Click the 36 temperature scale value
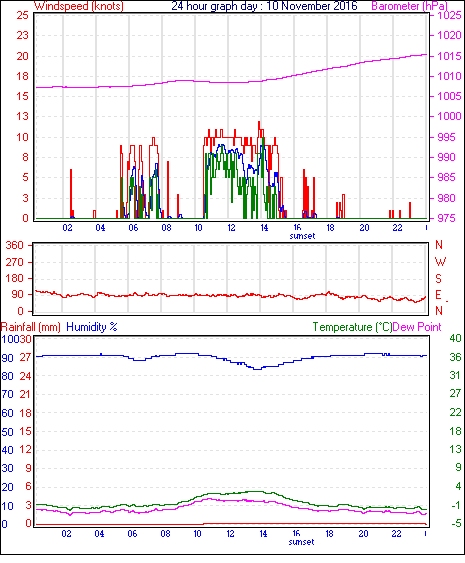 click(x=455, y=357)
